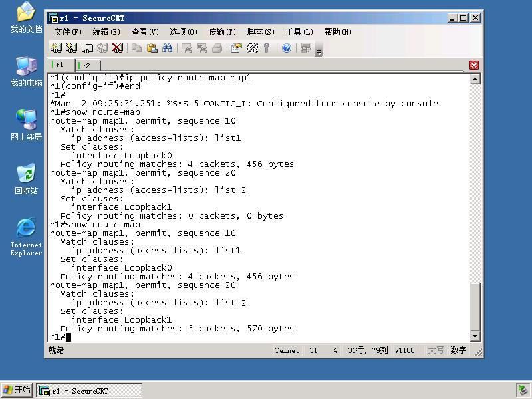532x399 pixels.
Task: Switch to the r2 session tab
Action: [88, 65]
